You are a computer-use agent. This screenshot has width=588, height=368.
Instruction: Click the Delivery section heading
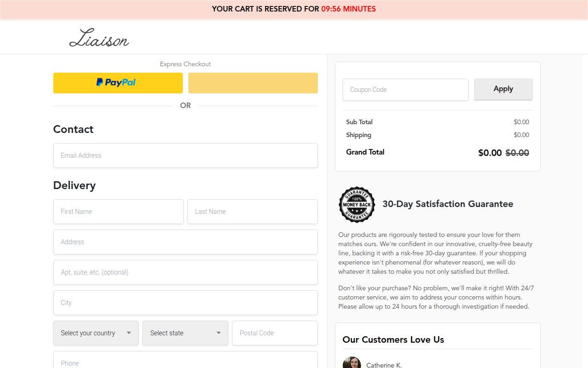74,185
